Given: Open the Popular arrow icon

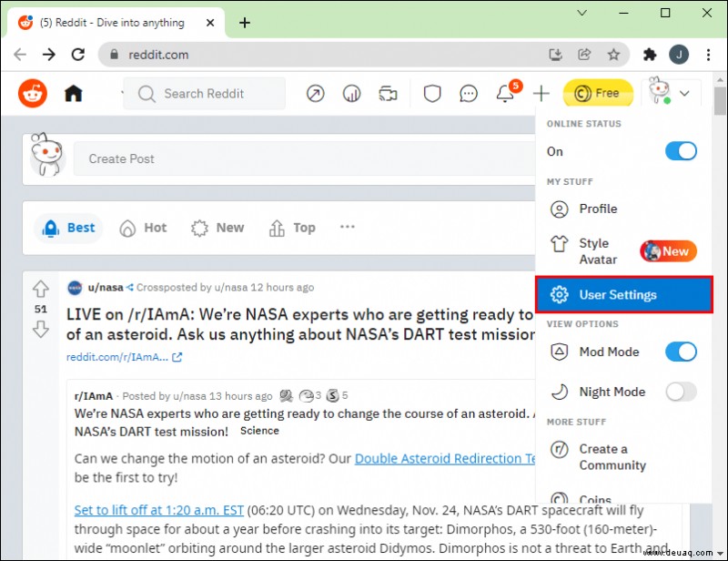Looking at the screenshot, I should point(315,94).
